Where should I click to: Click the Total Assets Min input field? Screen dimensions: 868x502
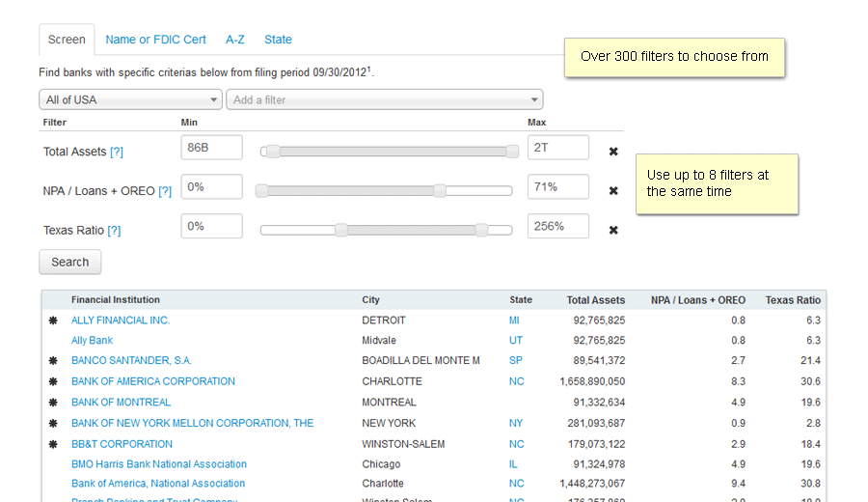pos(211,148)
